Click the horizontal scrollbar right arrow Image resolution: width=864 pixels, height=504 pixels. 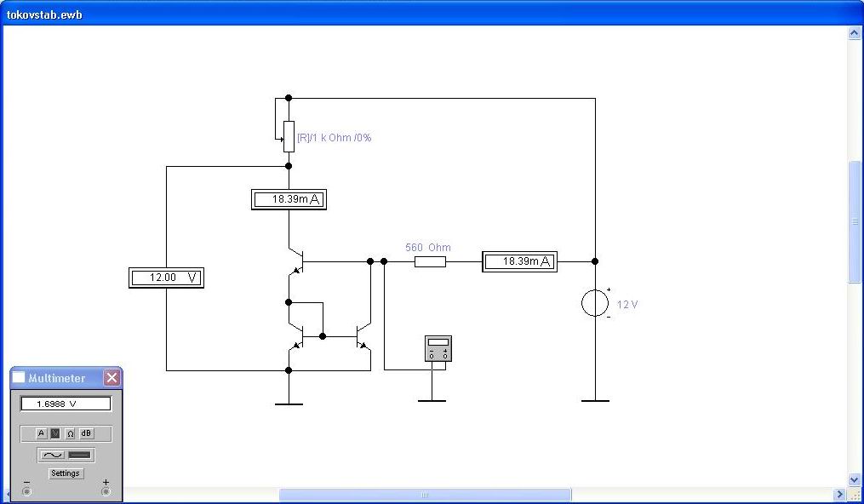click(839, 495)
